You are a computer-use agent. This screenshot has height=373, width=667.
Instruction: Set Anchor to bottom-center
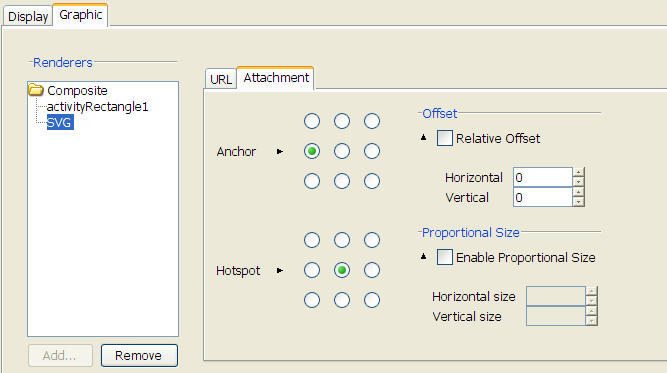coord(342,181)
